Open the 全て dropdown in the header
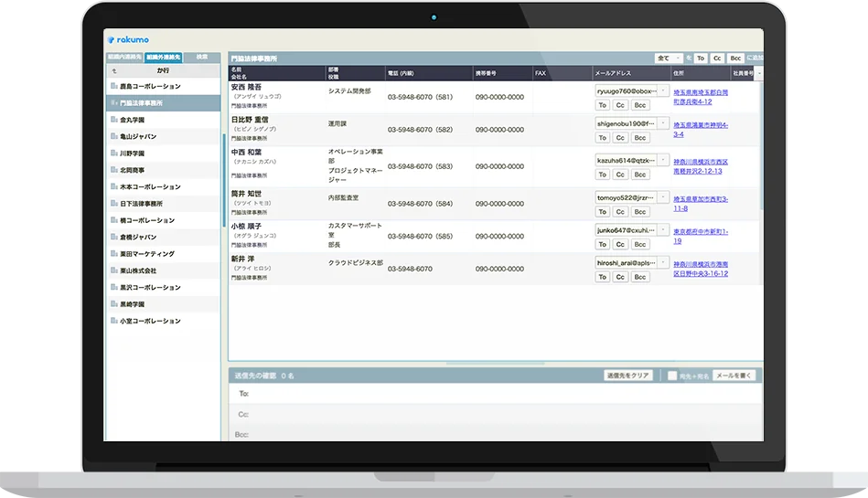Screen dimensions: 868x498 coord(669,58)
